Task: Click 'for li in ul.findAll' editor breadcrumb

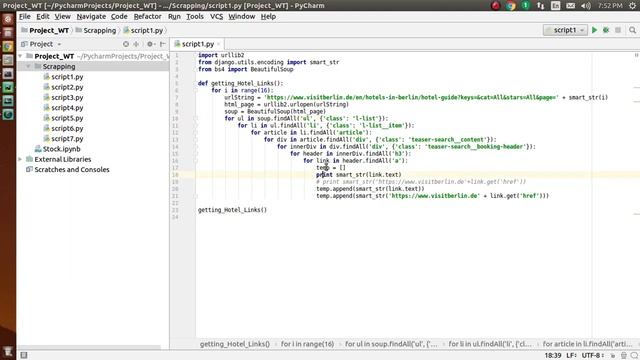Action: coord(490,344)
